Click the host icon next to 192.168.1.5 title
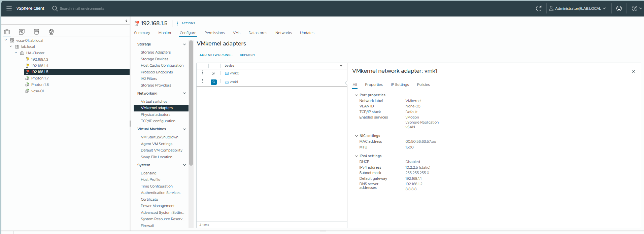This screenshot has width=644, height=234. point(137,23)
